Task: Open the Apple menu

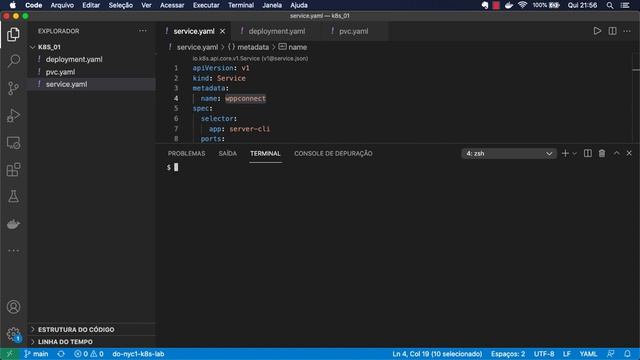Action: point(13,5)
